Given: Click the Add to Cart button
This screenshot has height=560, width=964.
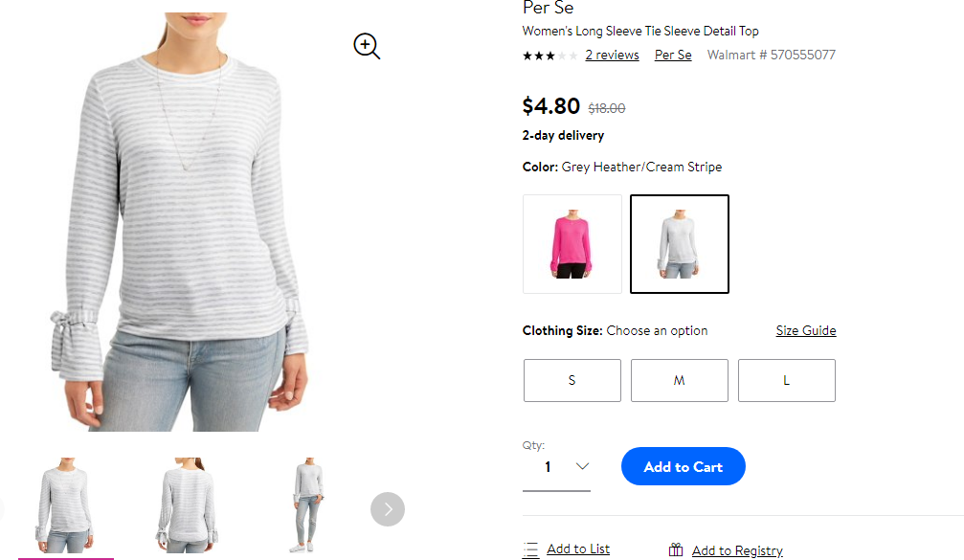Looking at the screenshot, I should [684, 466].
